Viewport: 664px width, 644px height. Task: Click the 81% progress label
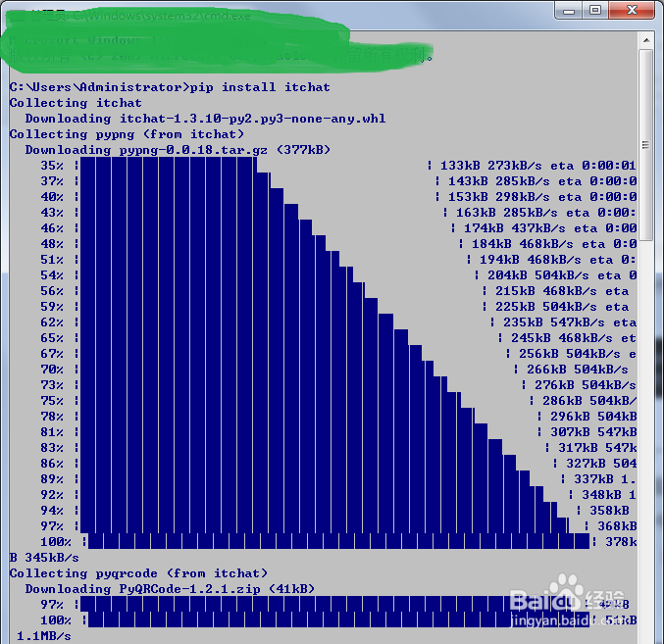[52, 432]
